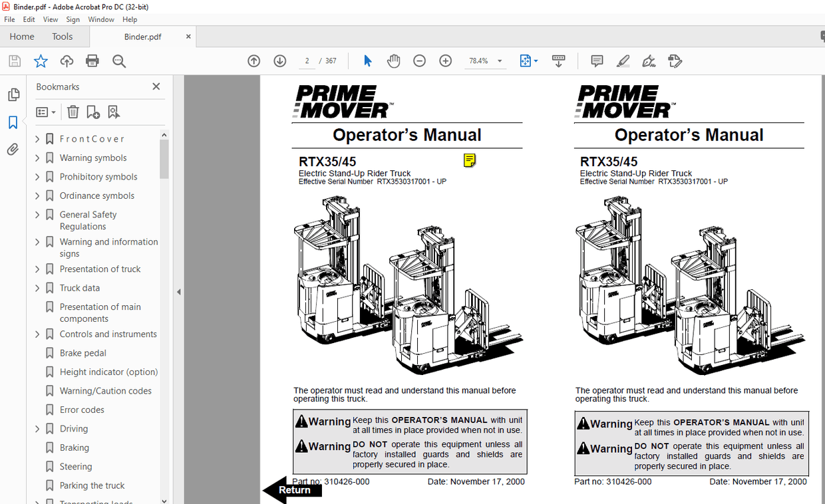825x504 pixels.
Task: Click the yellow sticky note annotation
Action: [470, 160]
